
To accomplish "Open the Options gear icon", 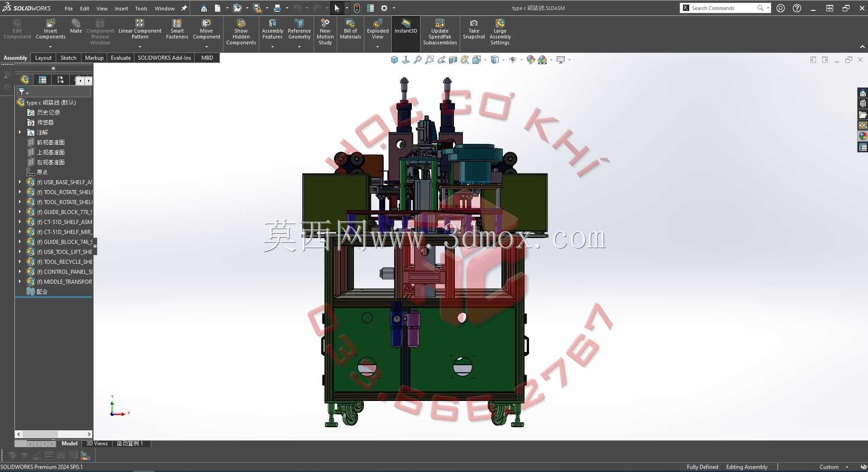I will pos(384,8).
